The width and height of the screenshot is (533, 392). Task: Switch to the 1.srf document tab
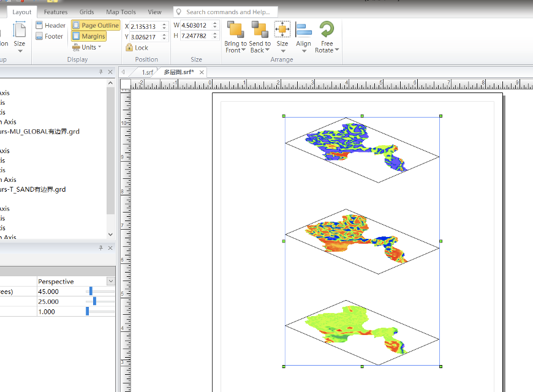147,72
